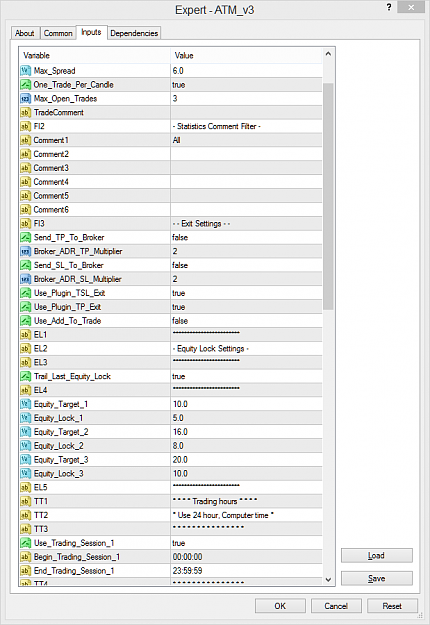Click the Use 24 hour, Computer time text
The height and width of the screenshot is (625, 430).
click(x=223, y=515)
